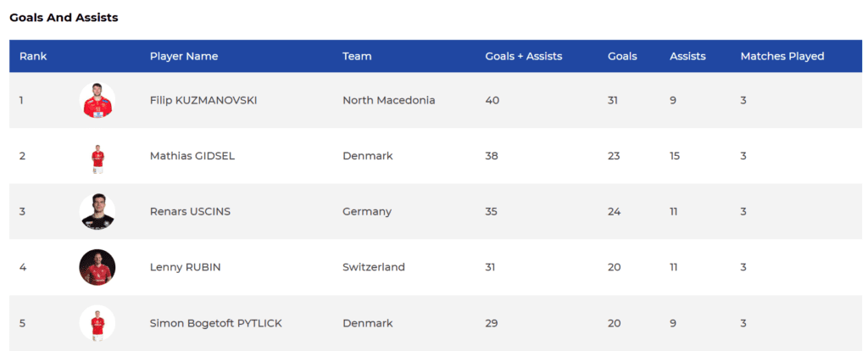
Task: Sort by Goals + Assists column header
Action: [523, 56]
